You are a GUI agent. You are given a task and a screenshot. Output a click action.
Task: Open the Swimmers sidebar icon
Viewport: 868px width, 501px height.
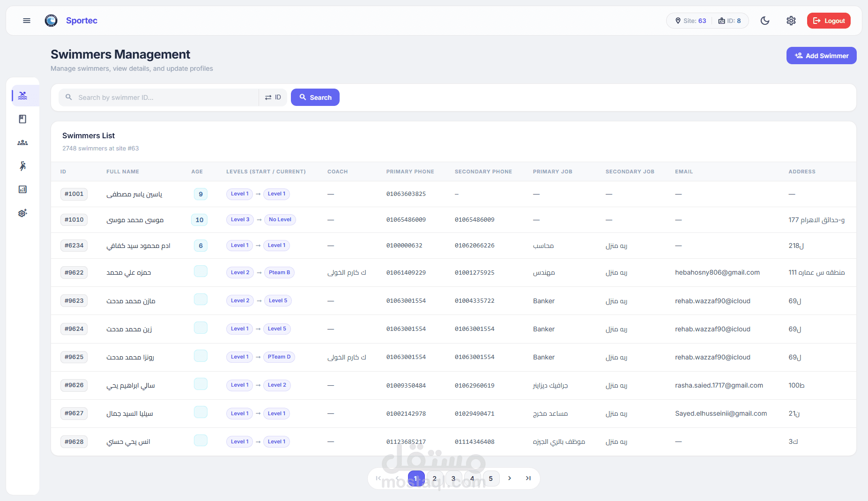[22, 96]
